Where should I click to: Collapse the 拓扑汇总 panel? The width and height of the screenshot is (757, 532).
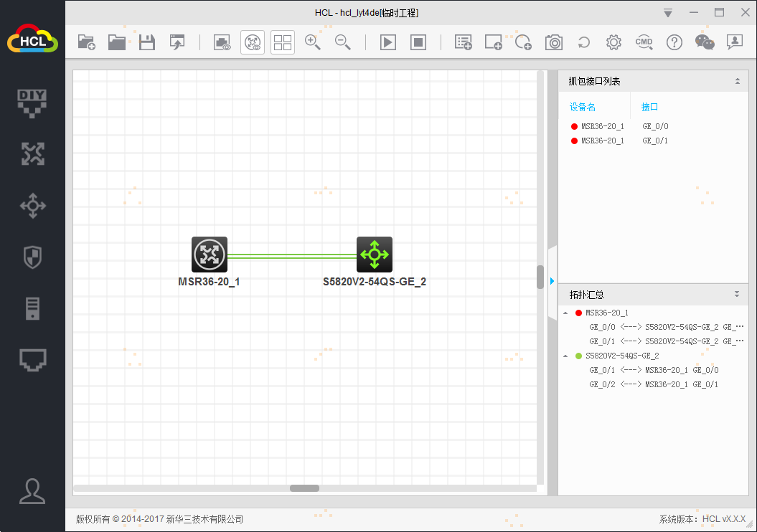[737, 294]
